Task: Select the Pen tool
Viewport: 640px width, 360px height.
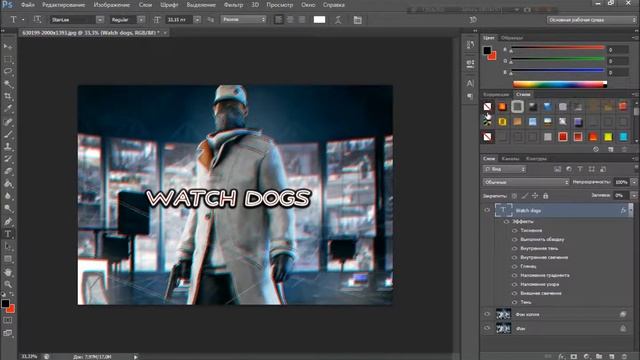Action: pyautogui.click(x=8, y=221)
